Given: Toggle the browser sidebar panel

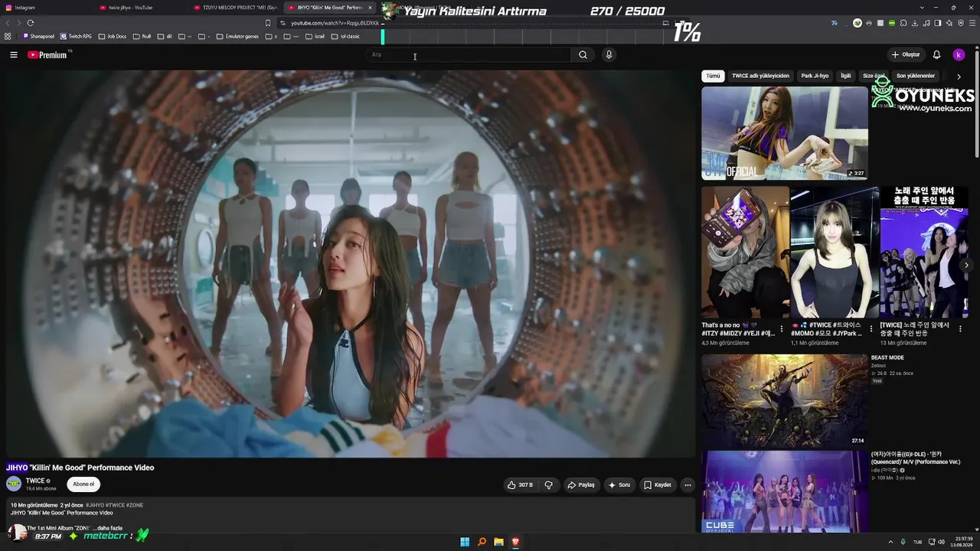Looking at the screenshot, I should 938,23.
